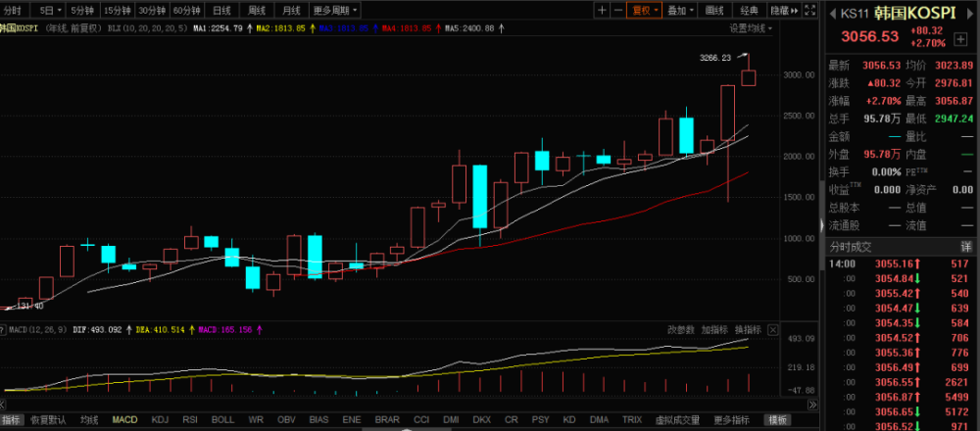980x431 pixels.
Task: Select WR indicator
Action: click(256, 420)
